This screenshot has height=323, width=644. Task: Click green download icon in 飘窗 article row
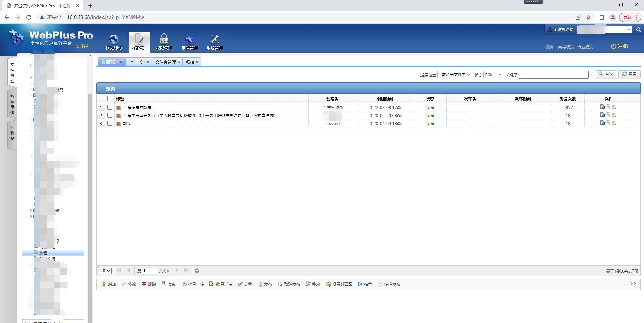point(614,123)
